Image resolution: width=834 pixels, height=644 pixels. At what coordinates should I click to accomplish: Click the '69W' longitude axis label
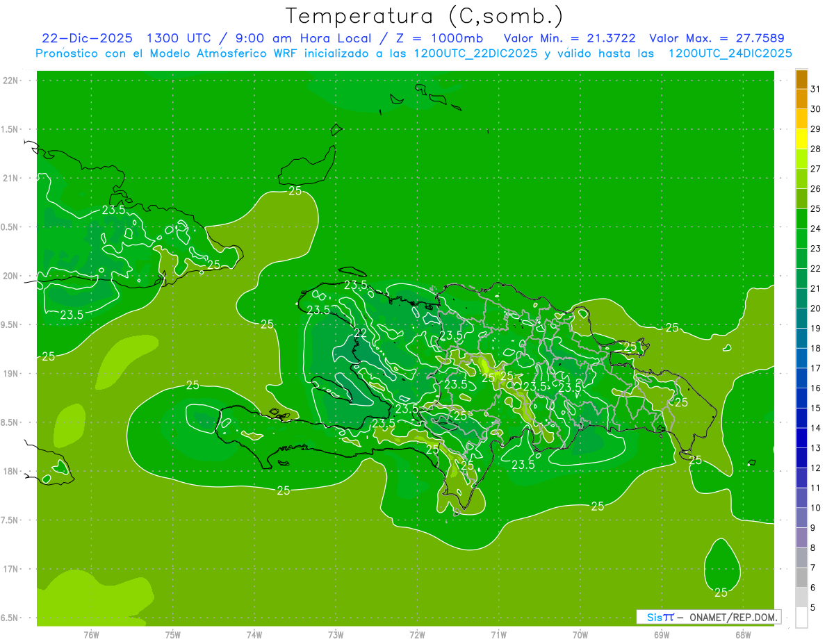pyautogui.click(x=662, y=635)
